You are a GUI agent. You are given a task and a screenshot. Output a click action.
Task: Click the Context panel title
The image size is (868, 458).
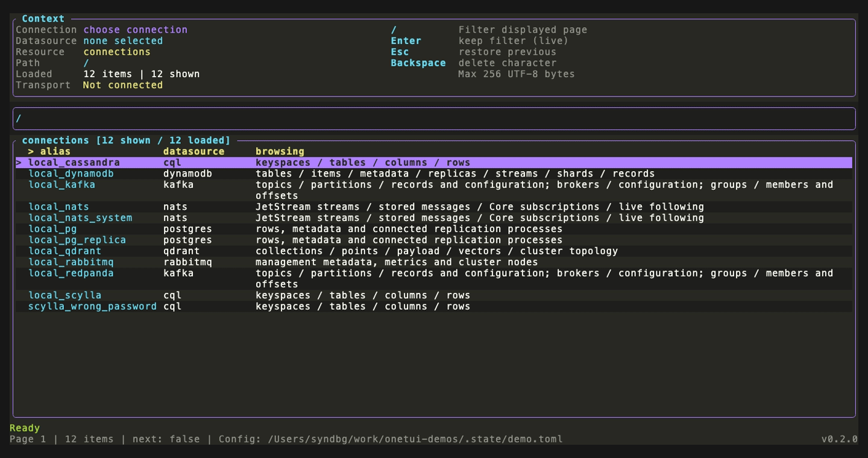pyautogui.click(x=43, y=19)
